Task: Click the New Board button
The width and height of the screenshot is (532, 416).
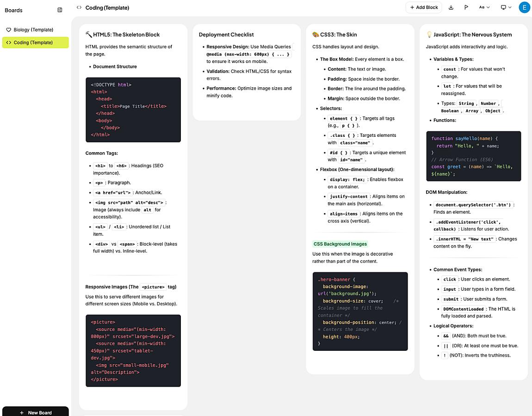Action: click(36, 411)
